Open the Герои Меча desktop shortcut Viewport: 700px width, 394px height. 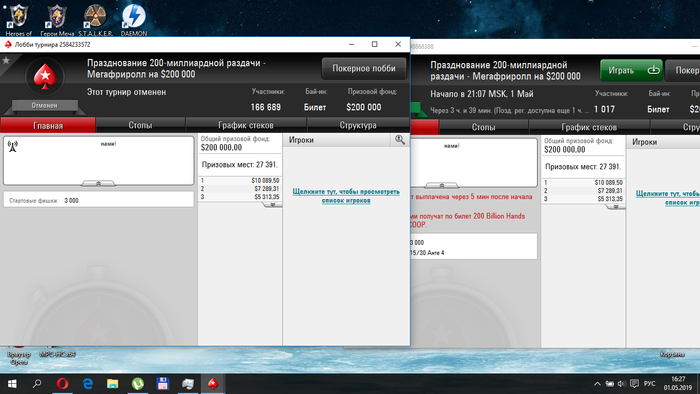click(57, 19)
